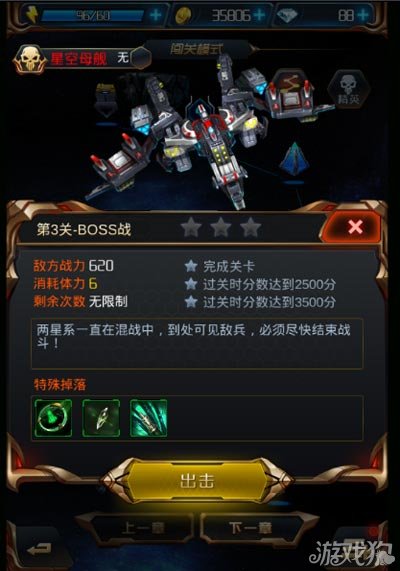Go to previous chapter 上一章
Screen dimensions: 400x571
pos(143,528)
